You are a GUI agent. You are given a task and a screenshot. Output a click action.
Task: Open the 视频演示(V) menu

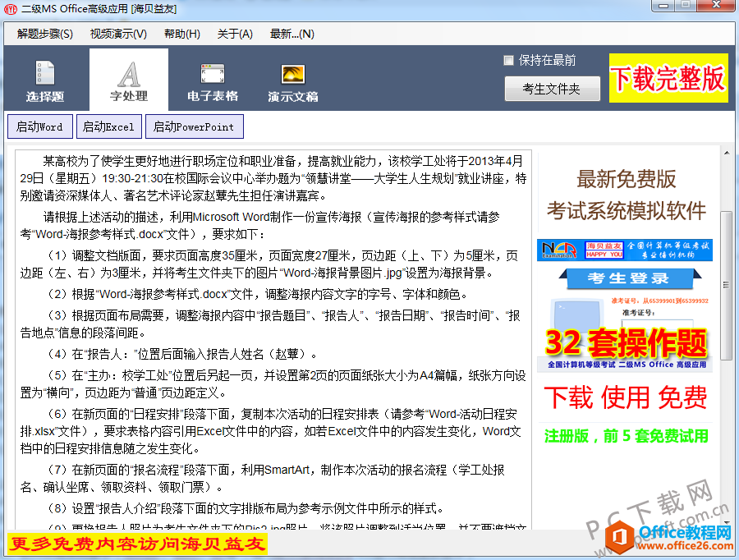point(118,34)
